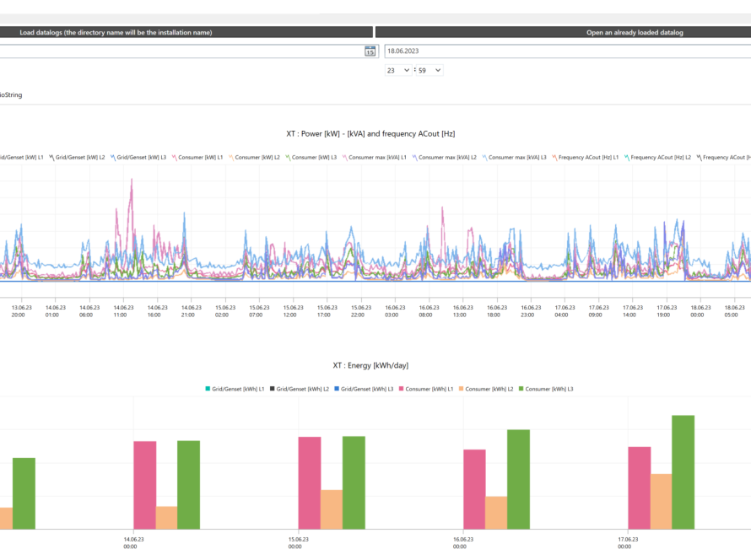Click the tall green bar for 17.06.23
This screenshot has width=751, height=560.
coord(683,472)
